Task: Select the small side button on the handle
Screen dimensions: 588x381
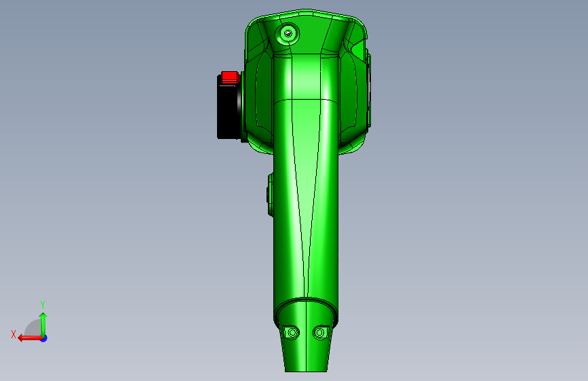Action: tap(270, 195)
